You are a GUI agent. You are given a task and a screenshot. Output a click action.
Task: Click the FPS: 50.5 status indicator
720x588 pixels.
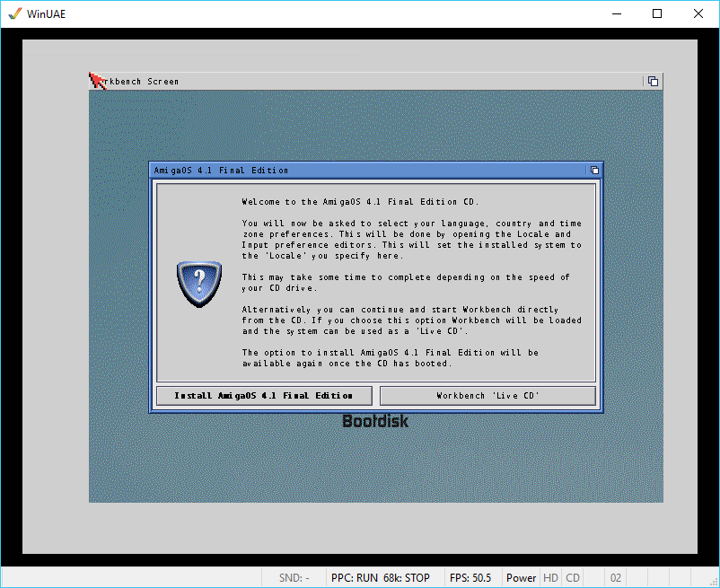[x=470, y=577]
